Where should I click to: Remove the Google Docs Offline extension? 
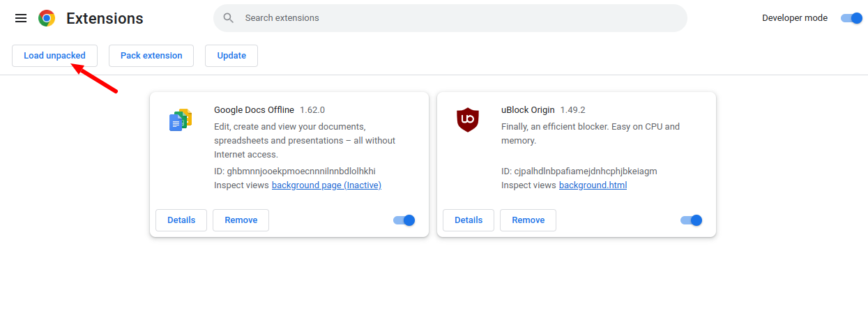pos(241,220)
